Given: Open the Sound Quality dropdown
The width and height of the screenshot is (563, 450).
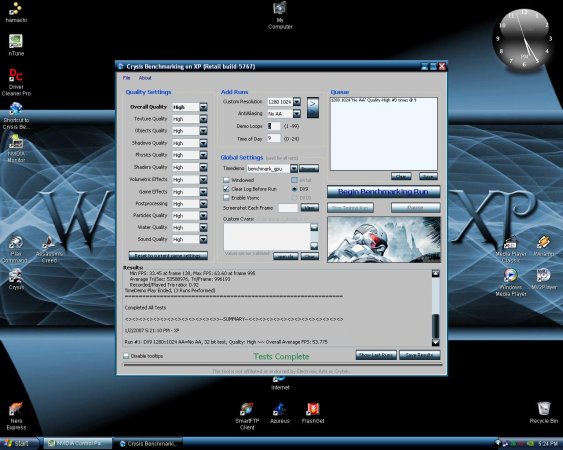Looking at the screenshot, I should tap(203, 239).
